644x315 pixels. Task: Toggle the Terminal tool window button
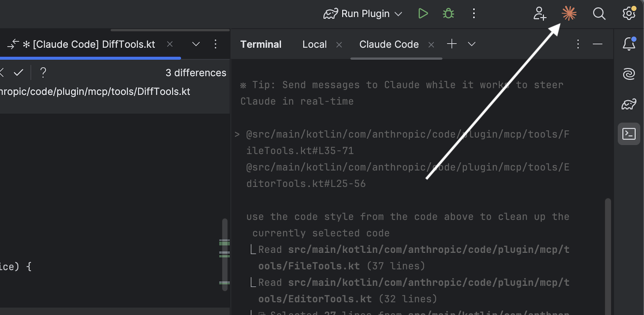coord(629,134)
